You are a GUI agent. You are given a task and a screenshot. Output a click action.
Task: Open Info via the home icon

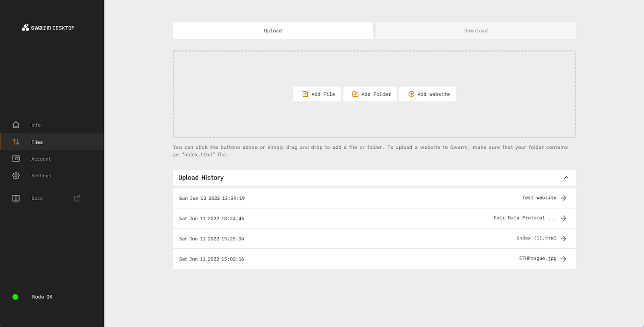coord(16,125)
